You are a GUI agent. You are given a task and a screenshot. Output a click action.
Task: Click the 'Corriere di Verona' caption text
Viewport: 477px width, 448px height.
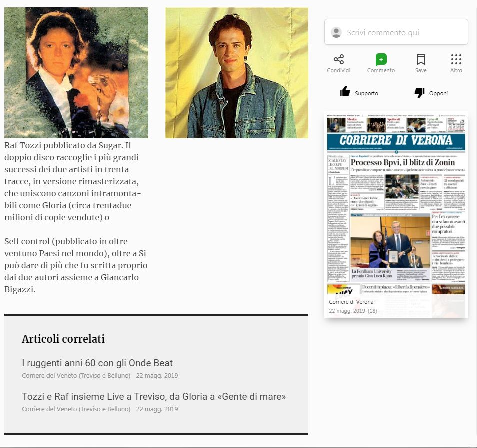351,302
